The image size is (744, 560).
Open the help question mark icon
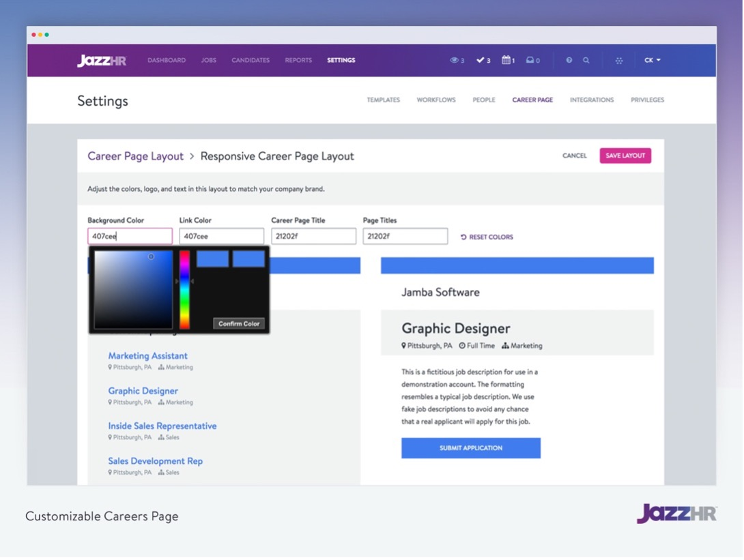pyautogui.click(x=569, y=60)
